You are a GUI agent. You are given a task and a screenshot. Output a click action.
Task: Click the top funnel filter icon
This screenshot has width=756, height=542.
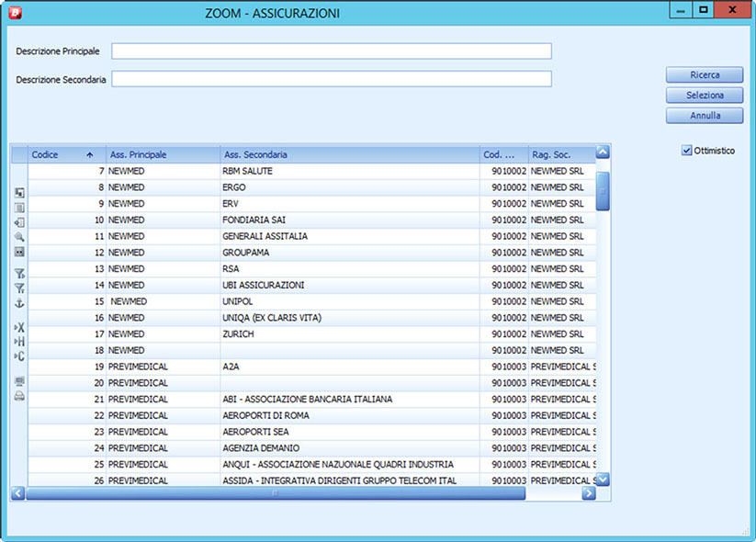tap(19, 274)
